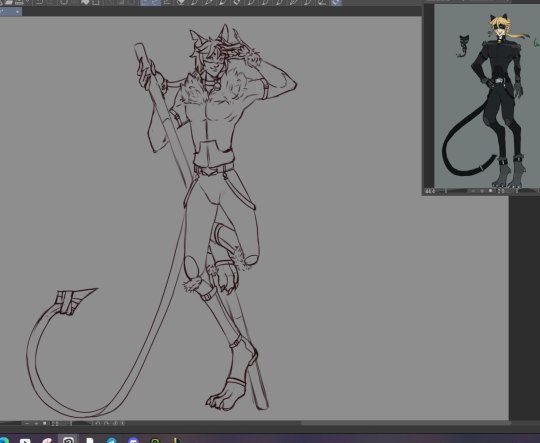
Task: Switch to Clip Studio Paint taskbar icon
Action: (68, 440)
